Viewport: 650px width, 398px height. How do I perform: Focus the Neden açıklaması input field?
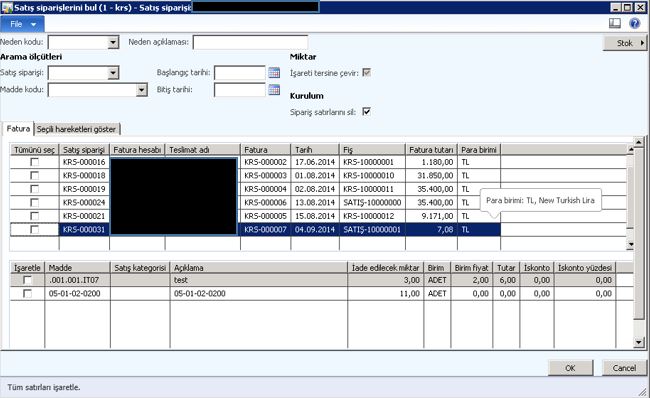[x=250, y=42]
